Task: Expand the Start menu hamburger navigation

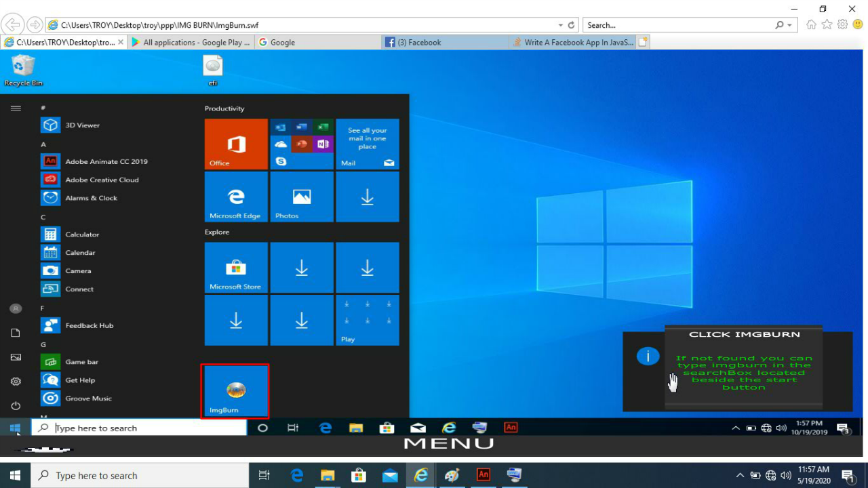Action: [16, 108]
